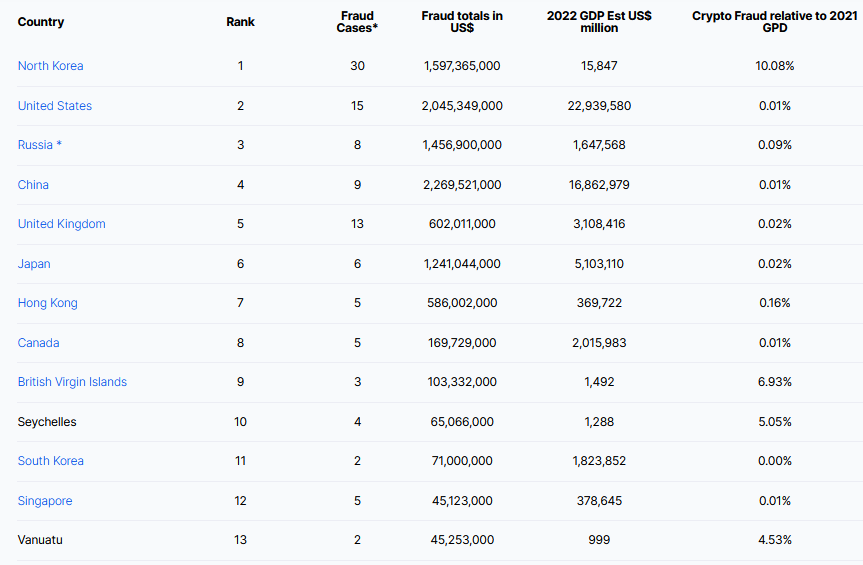Click the Vanuatu row name

(40, 540)
